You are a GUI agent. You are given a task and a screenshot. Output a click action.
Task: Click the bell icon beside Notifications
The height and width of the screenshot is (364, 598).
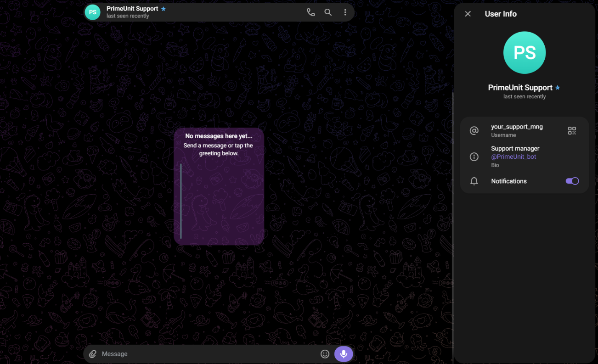(x=474, y=181)
